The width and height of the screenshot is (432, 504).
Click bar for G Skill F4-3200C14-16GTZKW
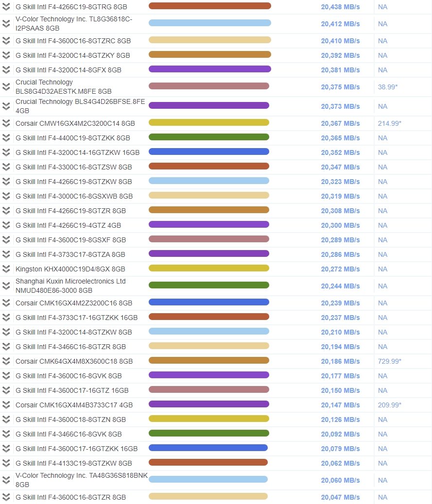pyautogui.click(x=209, y=151)
